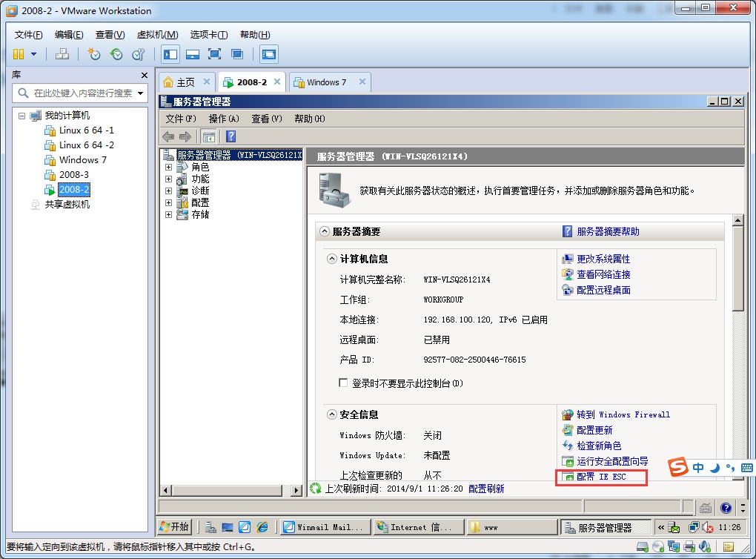The image size is (756, 559).
Task: Toggle the library sidebar view icon
Action: [x=170, y=54]
